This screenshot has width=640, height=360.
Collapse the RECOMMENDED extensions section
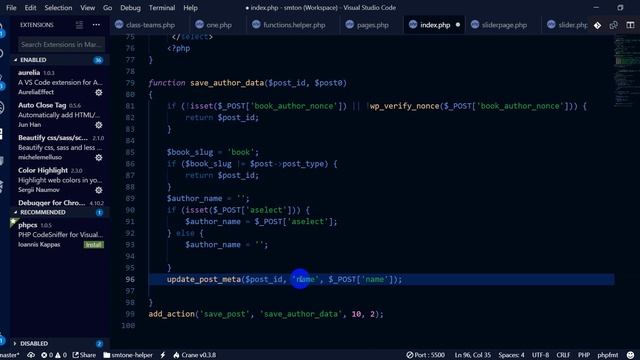click(59, 212)
